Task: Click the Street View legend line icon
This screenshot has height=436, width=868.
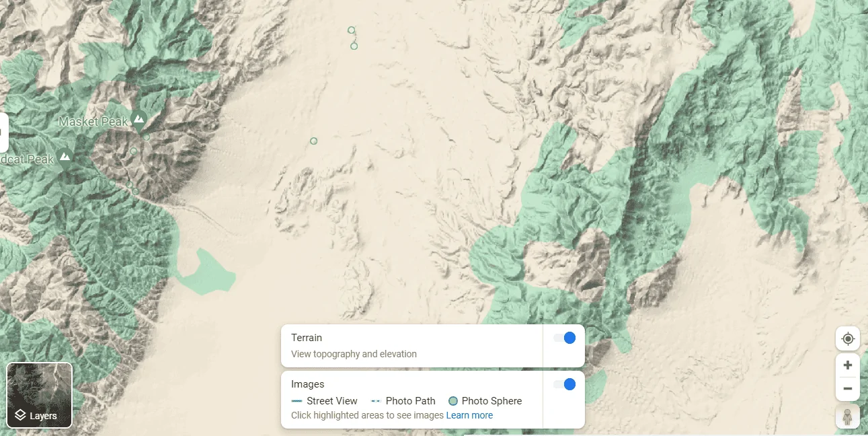Action: 297,401
